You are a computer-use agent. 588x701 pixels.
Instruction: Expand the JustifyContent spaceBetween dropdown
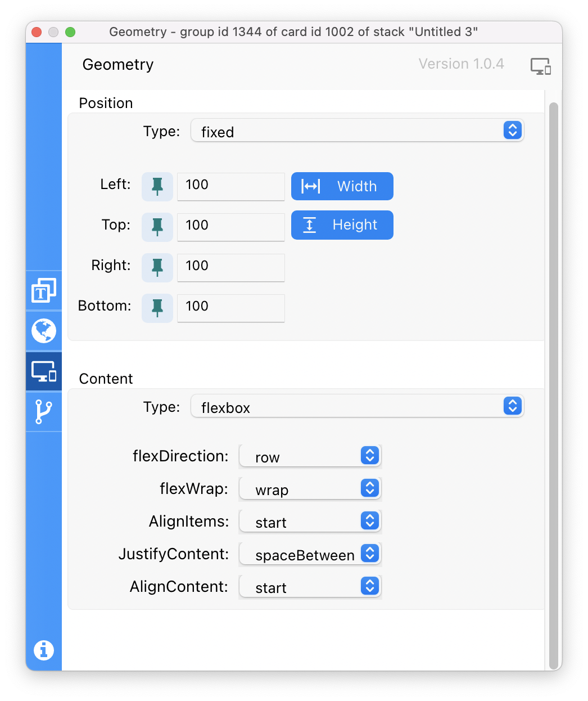point(310,554)
